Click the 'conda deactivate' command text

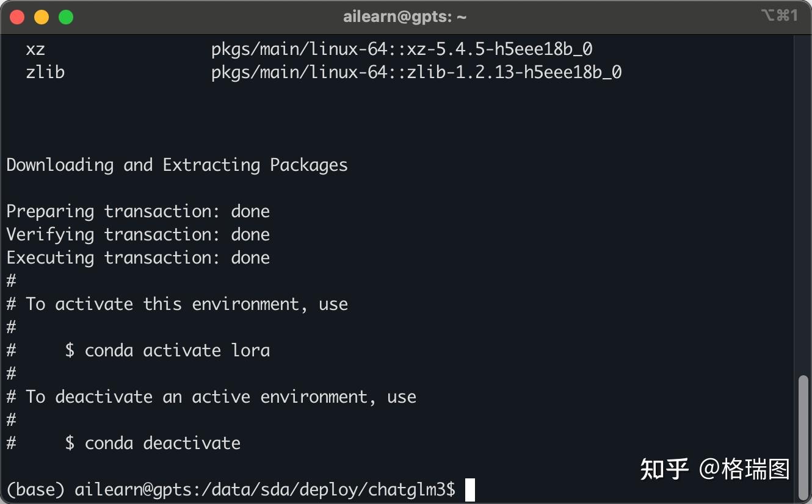[x=162, y=444]
